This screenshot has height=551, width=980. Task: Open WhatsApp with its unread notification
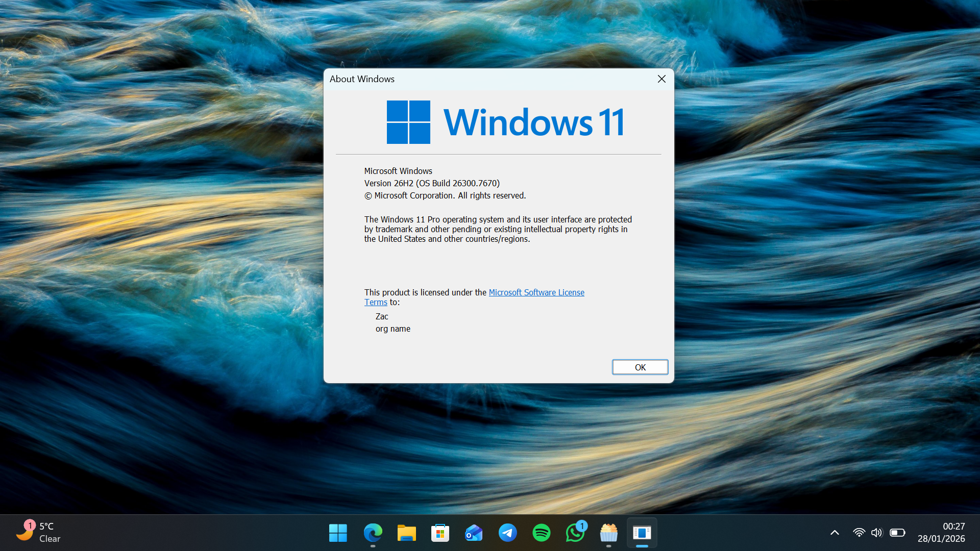coord(575,532)
